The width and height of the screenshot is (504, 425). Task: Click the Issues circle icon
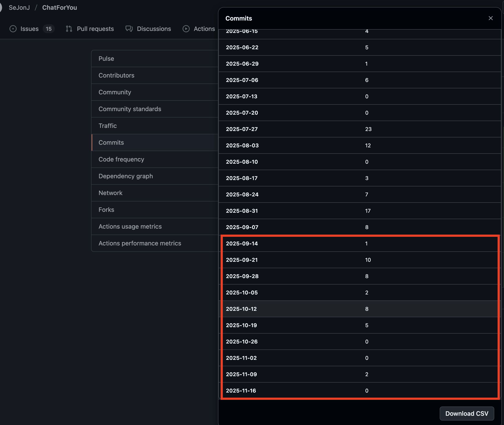13,29
